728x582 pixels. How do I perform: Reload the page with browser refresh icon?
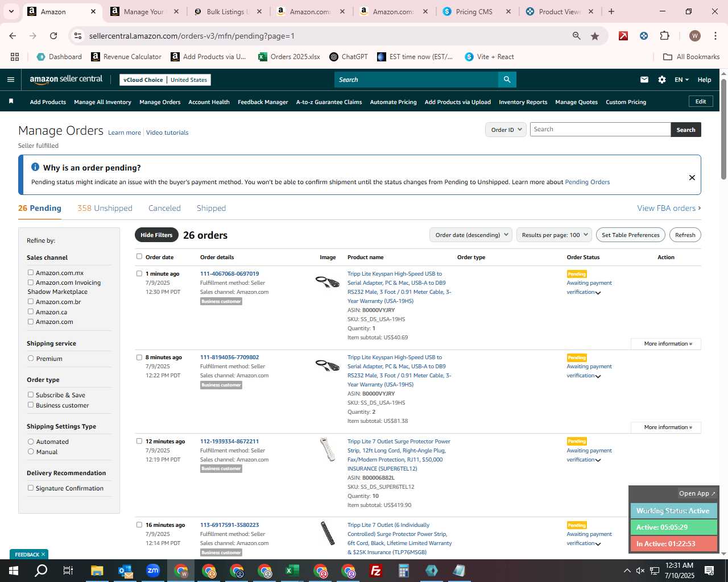point(53,36)
